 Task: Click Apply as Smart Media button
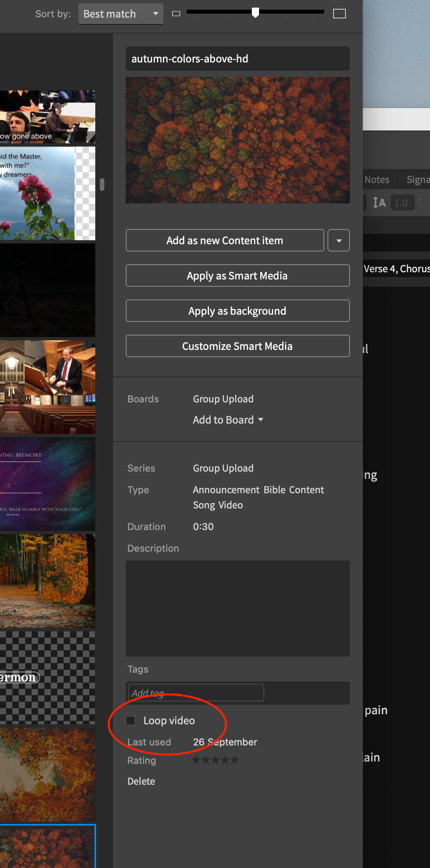coord(237,276)
